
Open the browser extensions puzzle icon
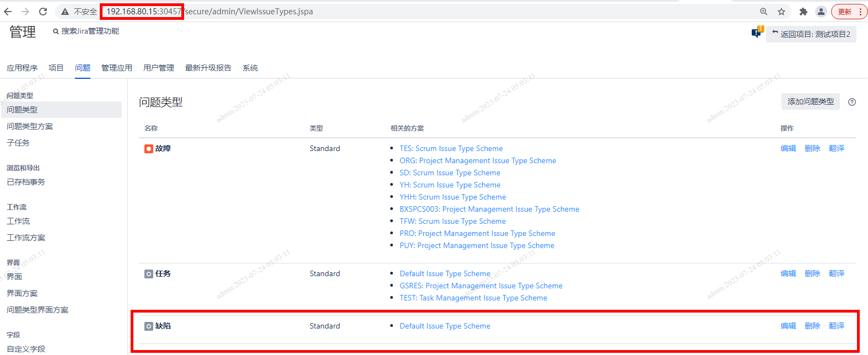click(803, 12)
